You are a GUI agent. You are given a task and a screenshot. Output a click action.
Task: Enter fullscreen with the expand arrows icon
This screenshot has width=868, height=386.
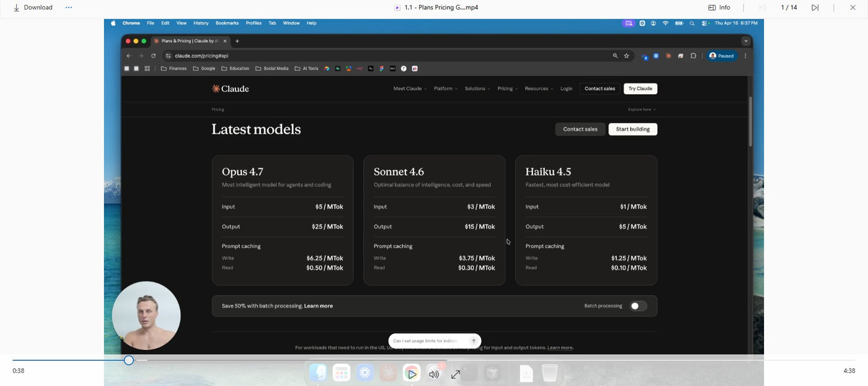pos(456,374)
